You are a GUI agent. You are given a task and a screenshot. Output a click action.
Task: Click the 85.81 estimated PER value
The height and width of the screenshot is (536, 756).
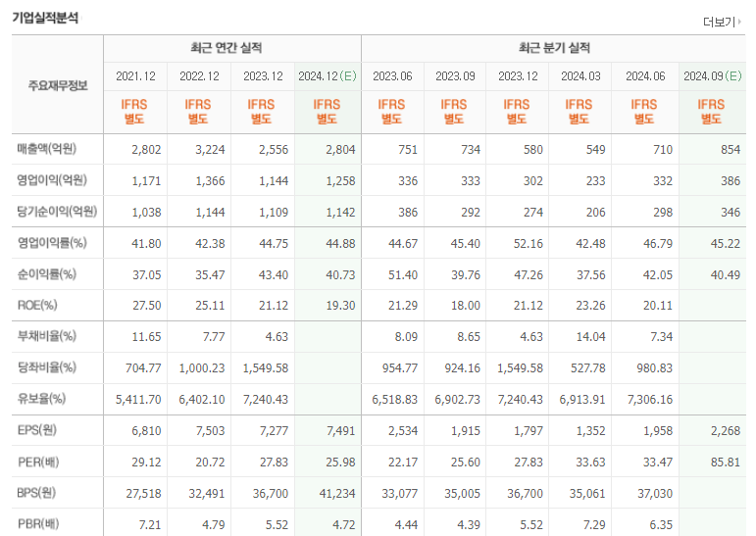coord(726,463)
